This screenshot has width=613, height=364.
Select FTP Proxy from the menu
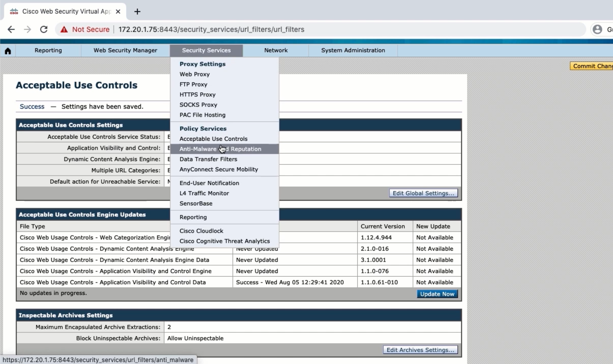coord(193,84)
